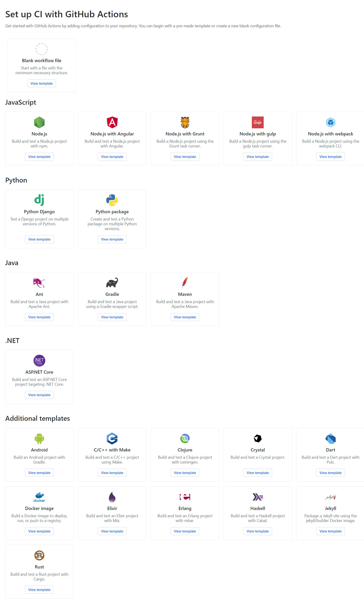Viewport: 364px width, 603px height.
Task: Click the Python snake logo icon
Action: (x=112, y=200)
